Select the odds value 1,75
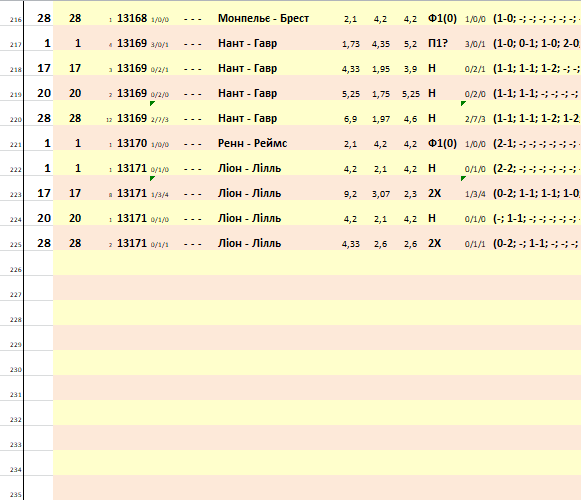The image size is (581, 500). 381,94
